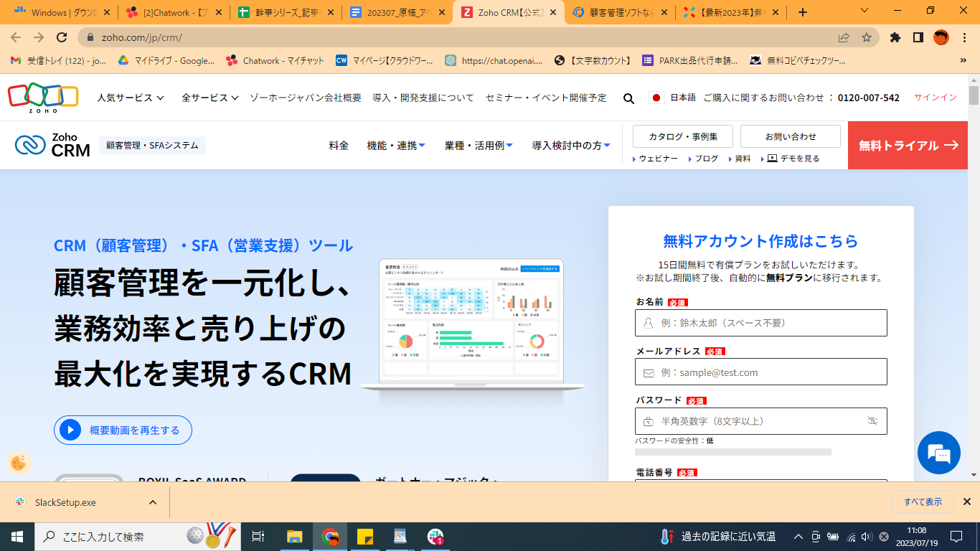The height and width of the screenshot is (551, 980).
Task: Open Chrome extensions puzzle icon
Action: click(x=895, y=37)
